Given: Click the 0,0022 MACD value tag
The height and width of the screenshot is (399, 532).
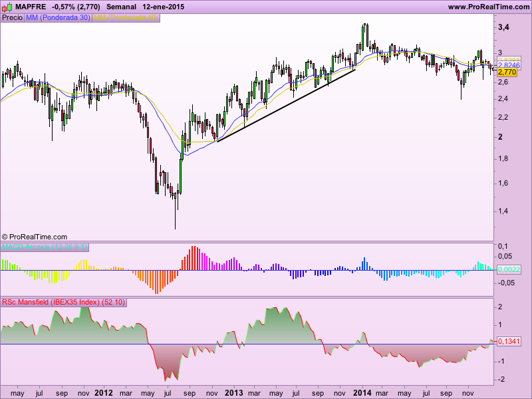Looking at the screenshot, I should [x=509, y=270].
